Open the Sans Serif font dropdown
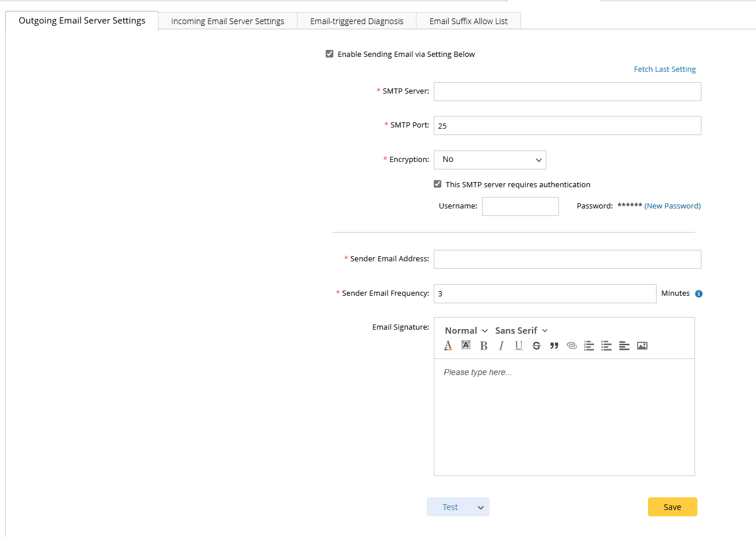The width and height of the screenshot is (756, 537). point(521,331)
